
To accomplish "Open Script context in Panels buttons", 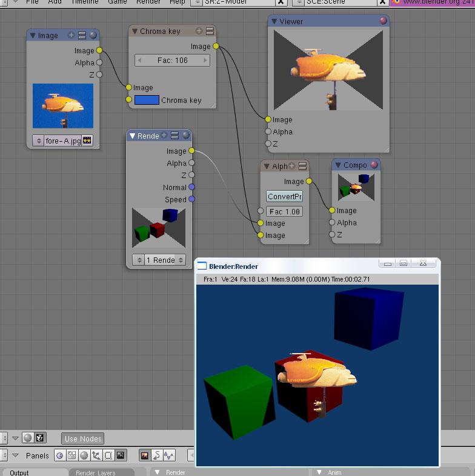I will (72, 455).
